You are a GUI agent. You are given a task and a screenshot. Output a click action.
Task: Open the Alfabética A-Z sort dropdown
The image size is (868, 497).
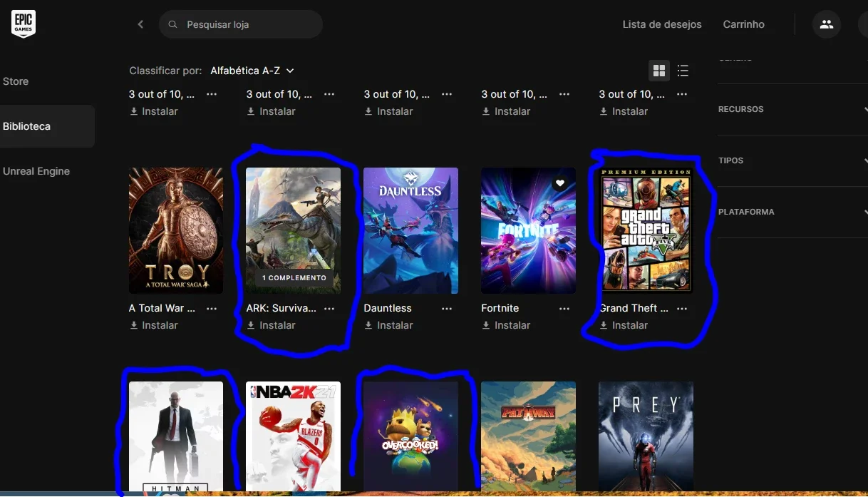(x=252, y=71)
